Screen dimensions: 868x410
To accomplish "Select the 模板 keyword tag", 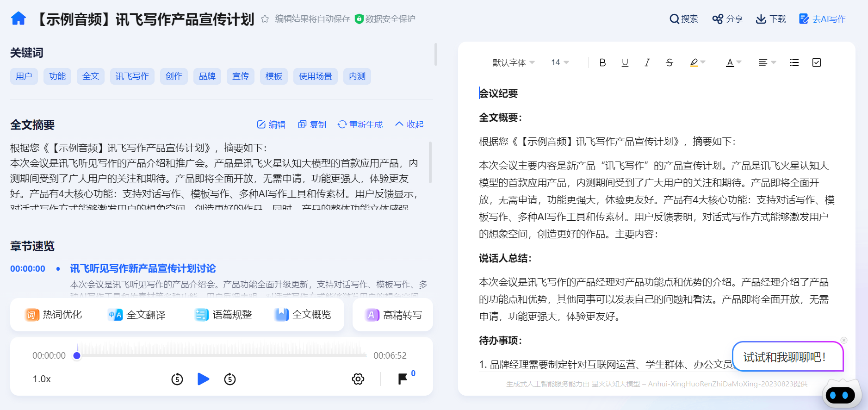I will click(274, 76).
